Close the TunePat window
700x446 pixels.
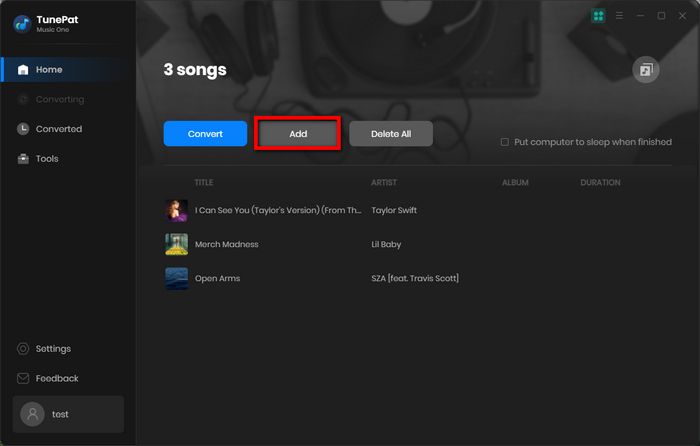pyautogui.click(x=682, y=16)
